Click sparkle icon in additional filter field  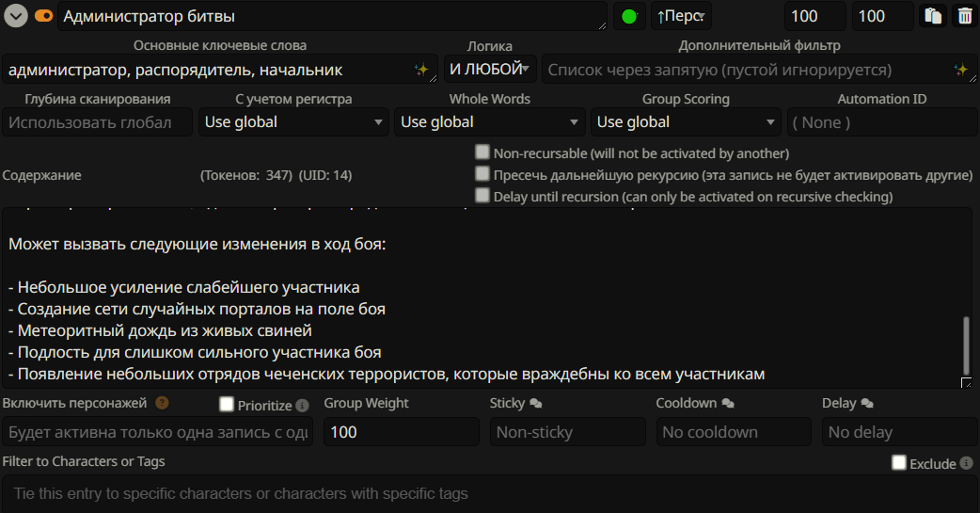pyautogui.click(x=961, y=70)
